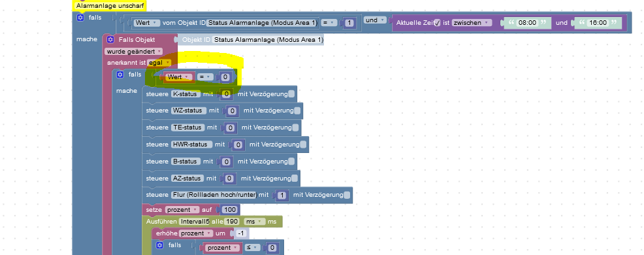Open the wurde geändert dropdown
The width and height of the screenshot is (644, 255).
click(133, 52)
